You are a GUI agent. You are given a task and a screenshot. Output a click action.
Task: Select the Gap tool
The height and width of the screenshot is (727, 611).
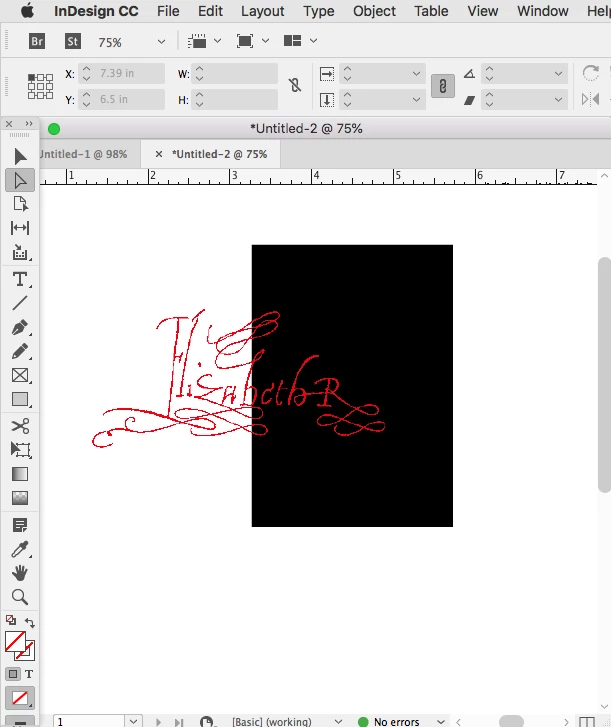pyautogui.click(x=20, y=228)
